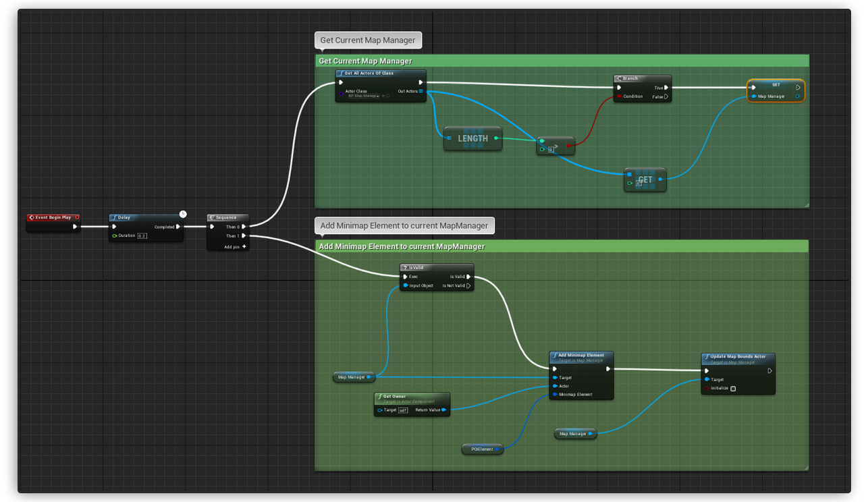Select the Add Minimap Element node title

coord(581,355)
